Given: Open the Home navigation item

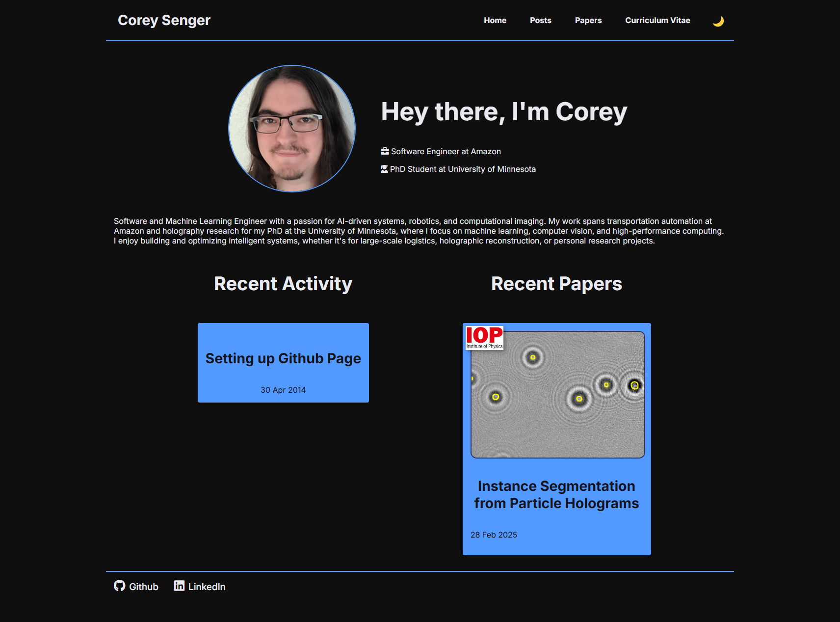Looking at the screenshot, I should (495, 21).
